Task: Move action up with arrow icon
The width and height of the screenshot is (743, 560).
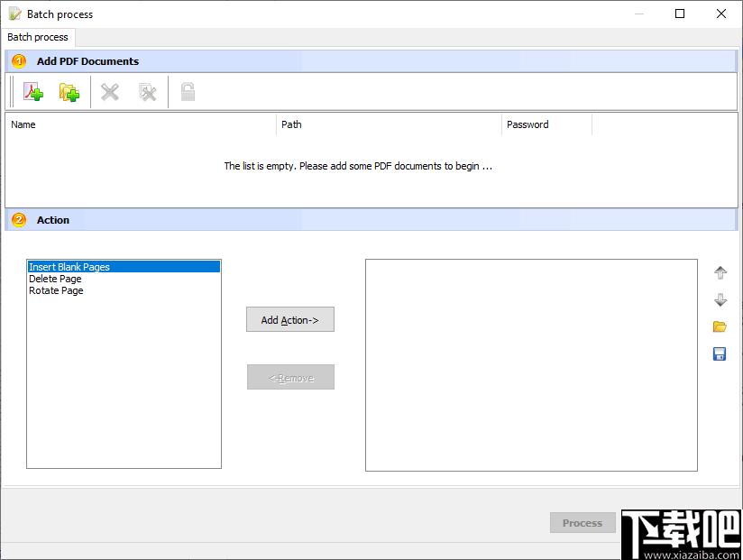Action: [x=720, y=273]
